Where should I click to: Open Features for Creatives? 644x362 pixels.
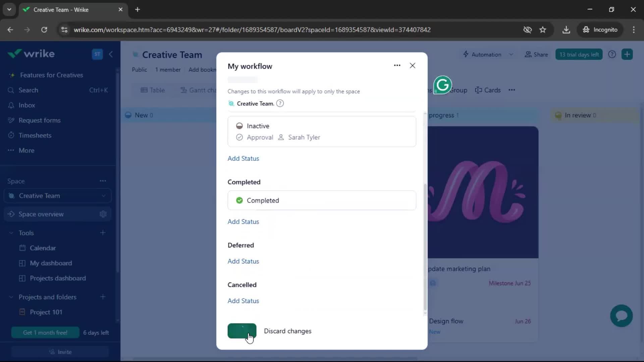point(51,75)
